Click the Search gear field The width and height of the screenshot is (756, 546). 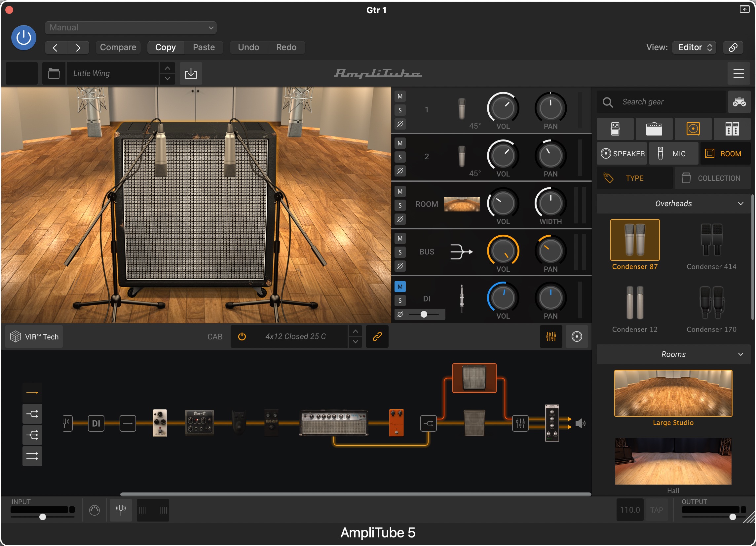coord(662,102)
